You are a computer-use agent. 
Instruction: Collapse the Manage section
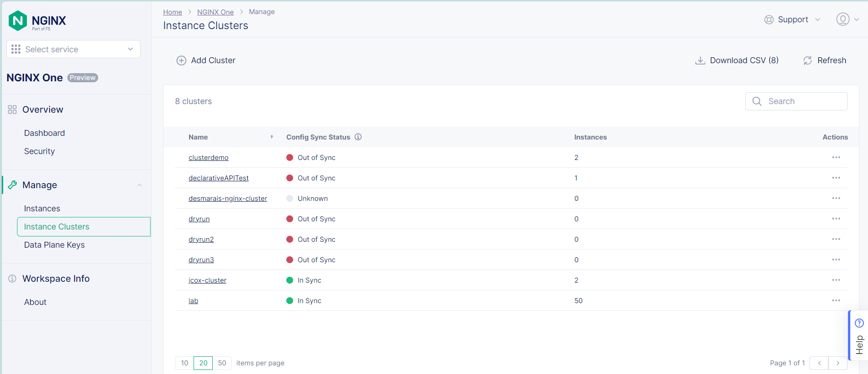tap(140, 185)
